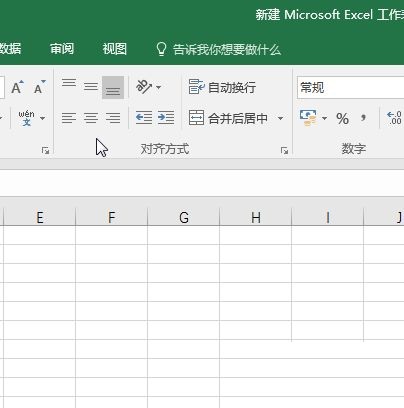Open the text orientation dropdown arrow
Screen dimensions: 404x408
tap(159, 88)
